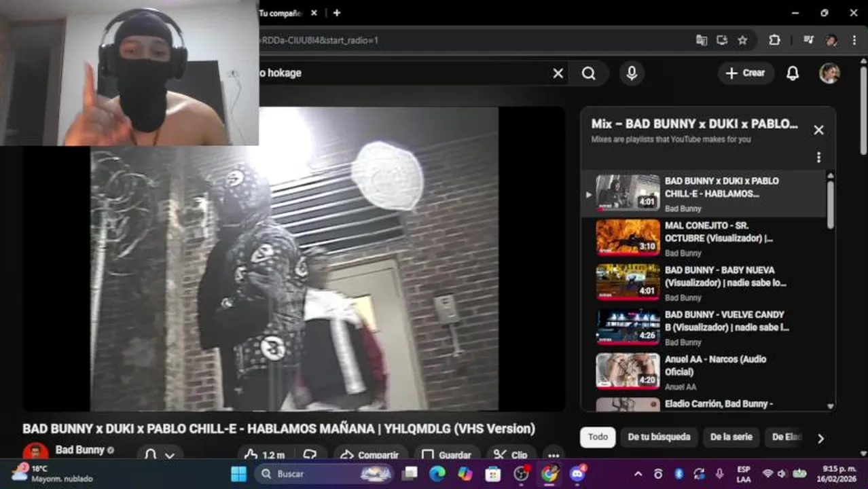Select the 'De la serie' chip
This screenshot has width=868, height=489.
point(731,437)
